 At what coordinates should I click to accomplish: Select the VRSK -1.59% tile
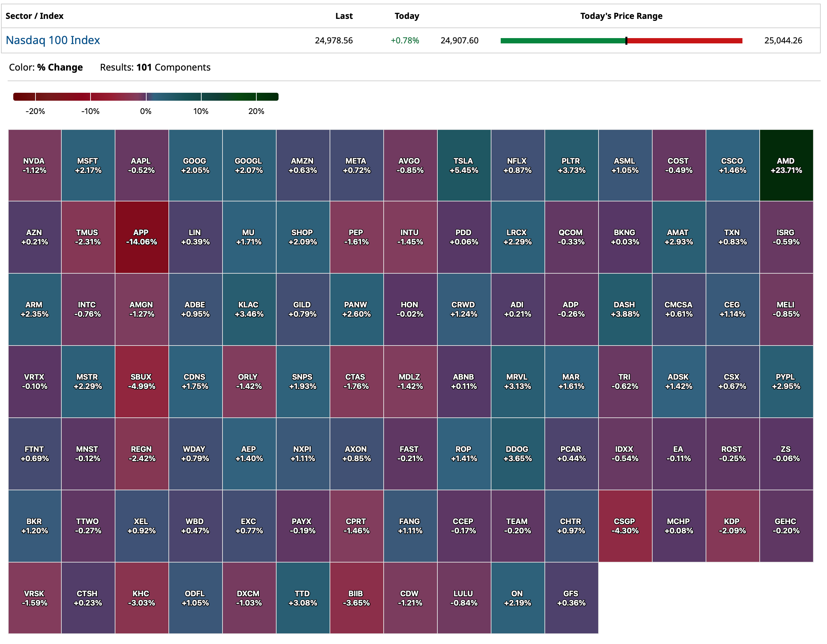click(x=34, y=598)
